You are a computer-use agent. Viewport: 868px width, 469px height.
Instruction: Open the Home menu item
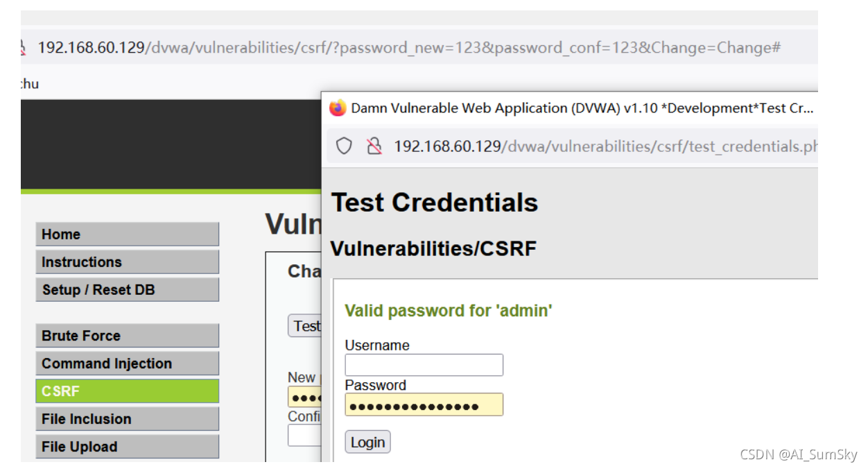tap(128, 235)
